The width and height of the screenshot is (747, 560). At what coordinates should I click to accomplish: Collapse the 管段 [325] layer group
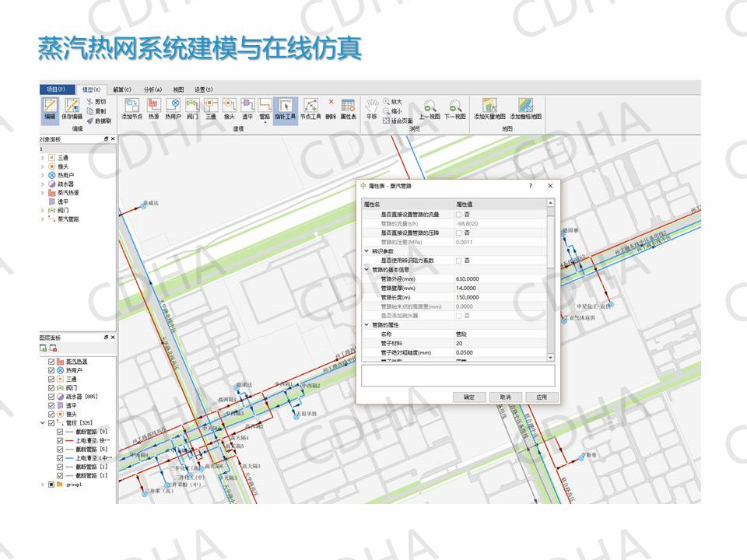click(x=43, y=423)
